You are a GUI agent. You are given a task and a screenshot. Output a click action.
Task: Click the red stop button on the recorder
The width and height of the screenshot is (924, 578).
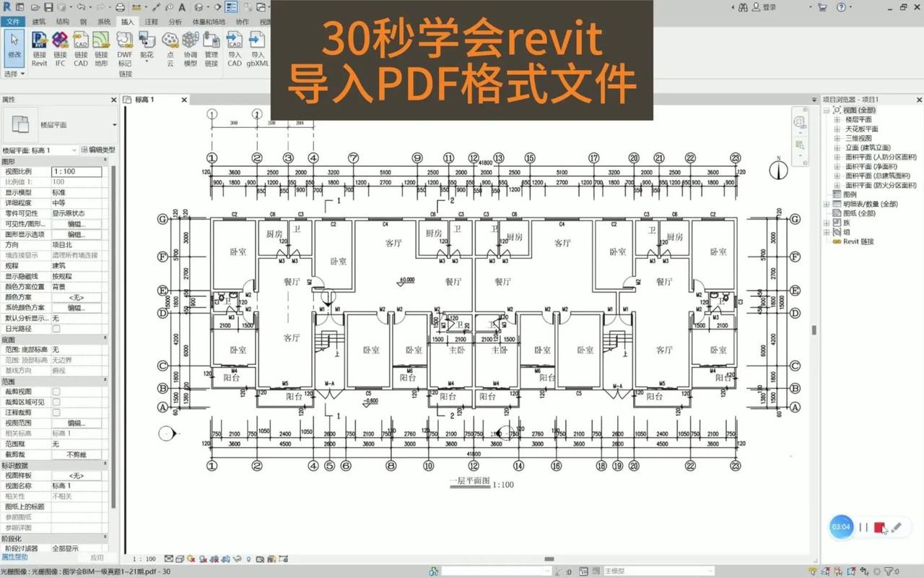(x=879, y=527)
